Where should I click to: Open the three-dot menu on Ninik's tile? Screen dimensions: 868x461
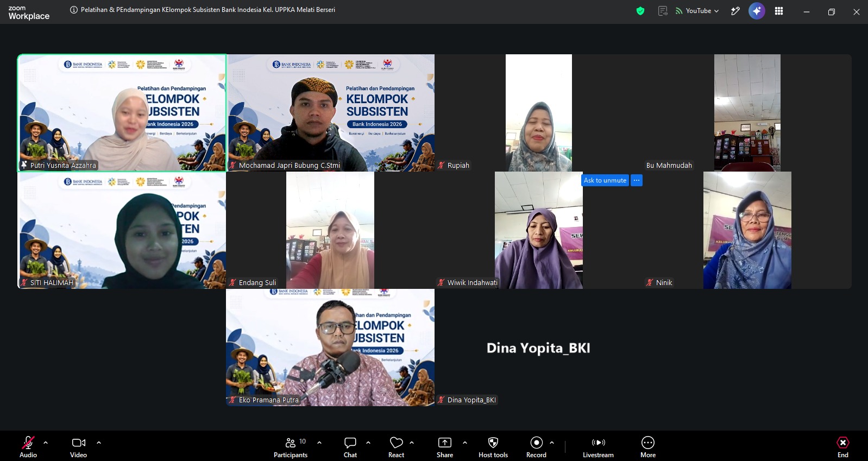click(x=637, y=180)
